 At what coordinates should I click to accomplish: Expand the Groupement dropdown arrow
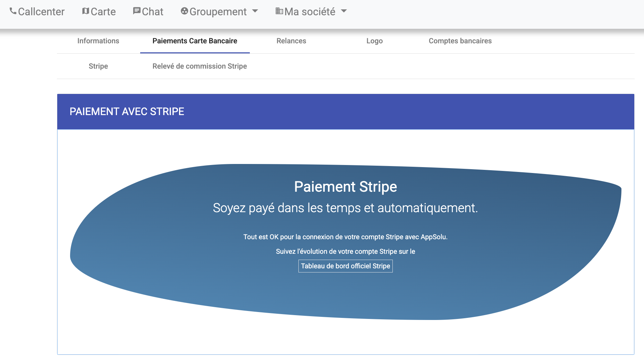255,11
